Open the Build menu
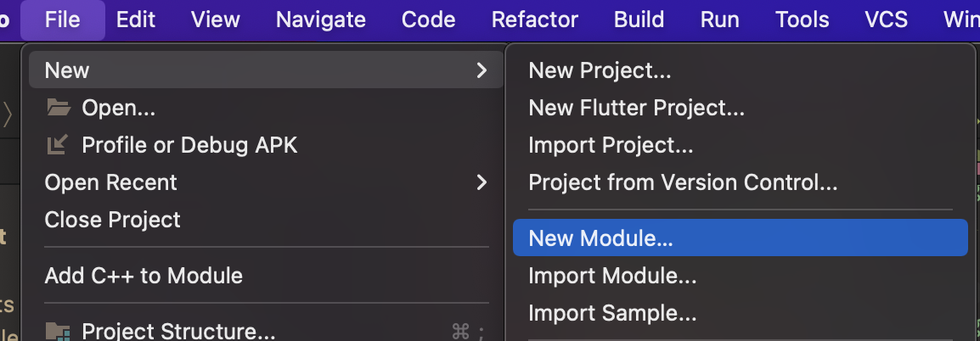Screen dimensions: 980x341 (639, 20)
